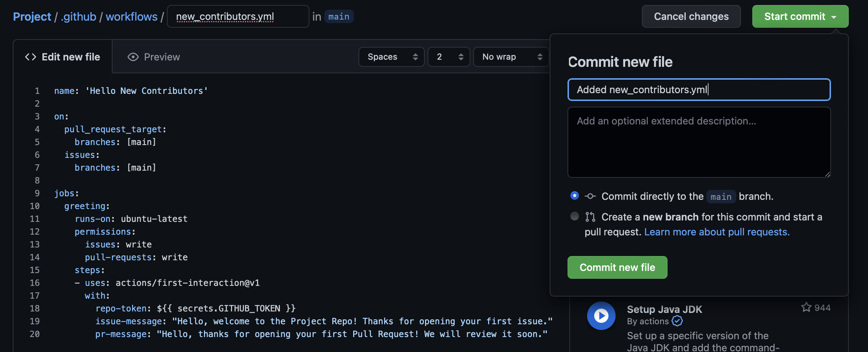Click the filename field new_contributors.yml
The image size is (868, 352).
[238, 16]
